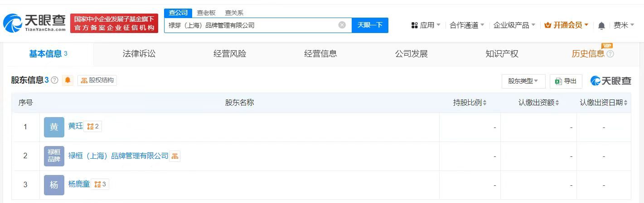Open the 企业级产品 dropdown
This screenshot has height=203, width=644.
click(x=514, y=25)
